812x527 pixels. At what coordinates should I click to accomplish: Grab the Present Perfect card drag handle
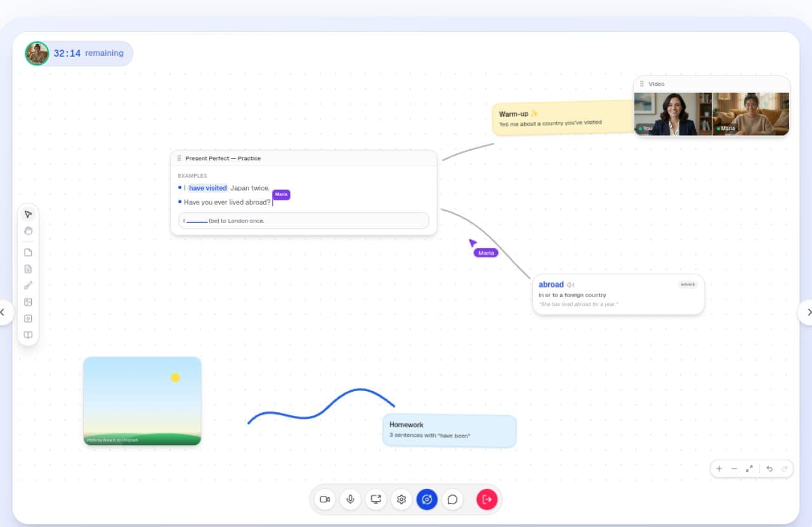tap(179, 158)
